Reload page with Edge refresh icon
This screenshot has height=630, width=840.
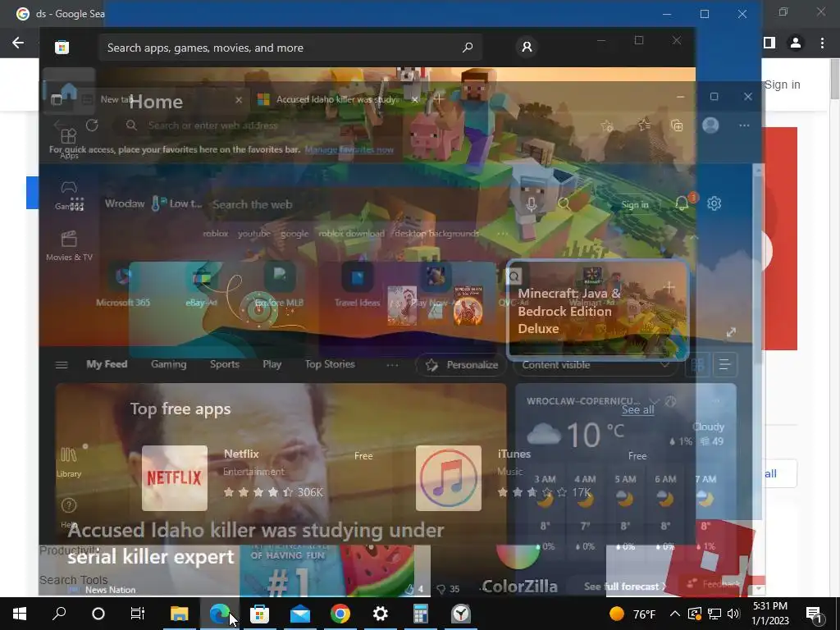(92, 126)
